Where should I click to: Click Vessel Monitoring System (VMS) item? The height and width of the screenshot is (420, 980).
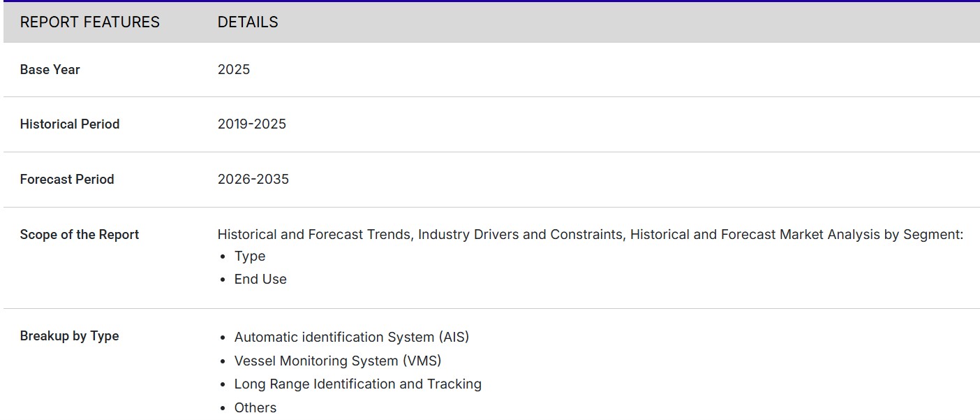(x=338, y=361)
